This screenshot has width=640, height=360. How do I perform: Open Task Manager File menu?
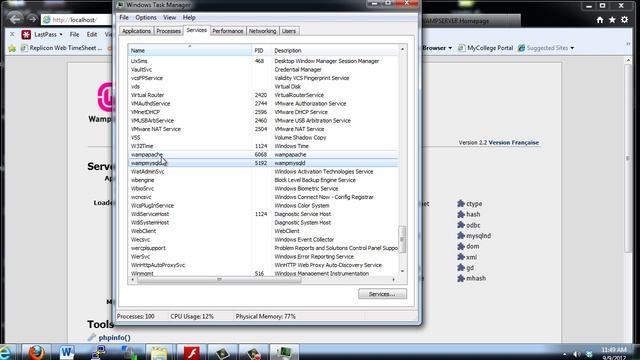124,18
